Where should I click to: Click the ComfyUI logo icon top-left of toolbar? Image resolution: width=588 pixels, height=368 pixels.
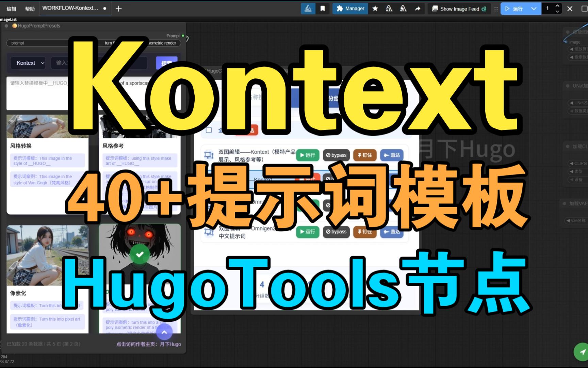pos(308,9)
